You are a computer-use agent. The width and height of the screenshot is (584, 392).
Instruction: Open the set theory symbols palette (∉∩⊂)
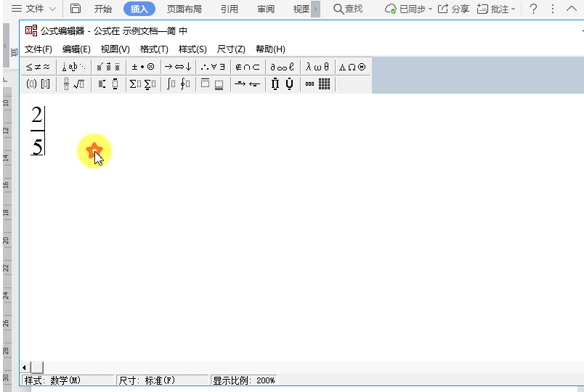248,67
